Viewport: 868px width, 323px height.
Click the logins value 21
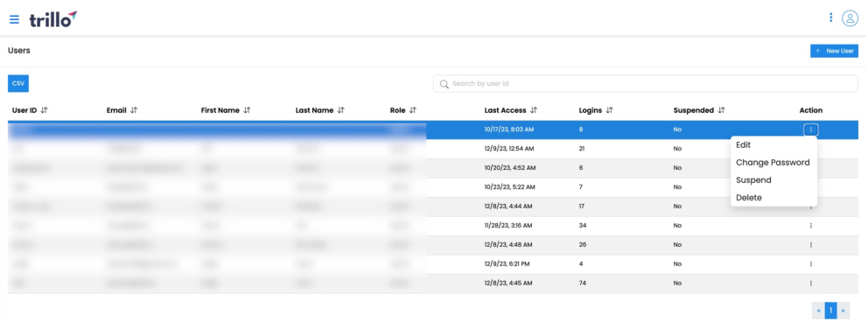(582, 149)
